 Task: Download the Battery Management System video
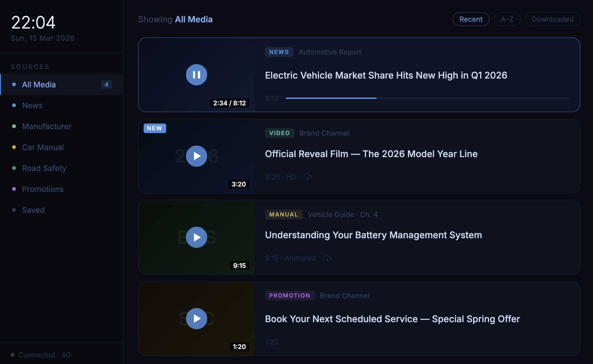327,258
